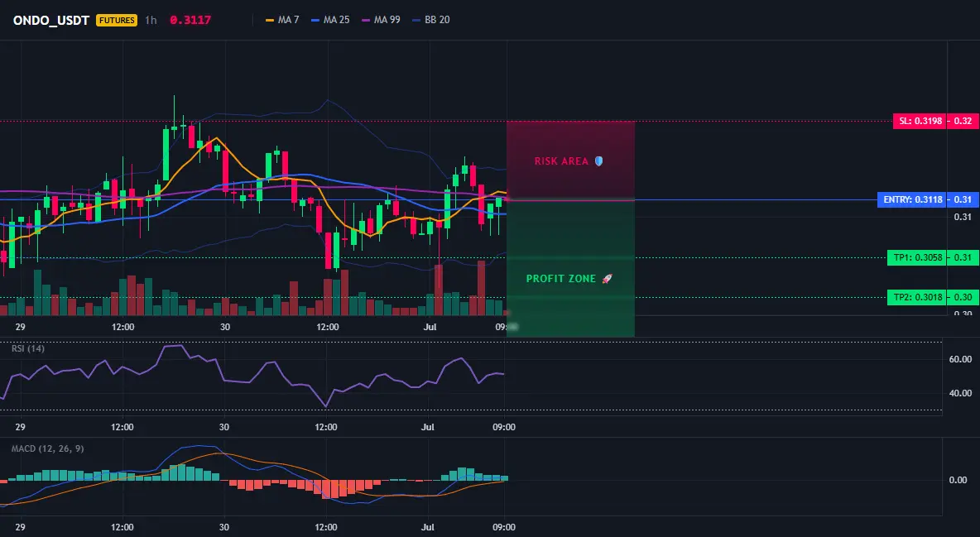Click the Jul label on main chart time axis
This screenshot has height=537, width=980.
pos(430,327)
